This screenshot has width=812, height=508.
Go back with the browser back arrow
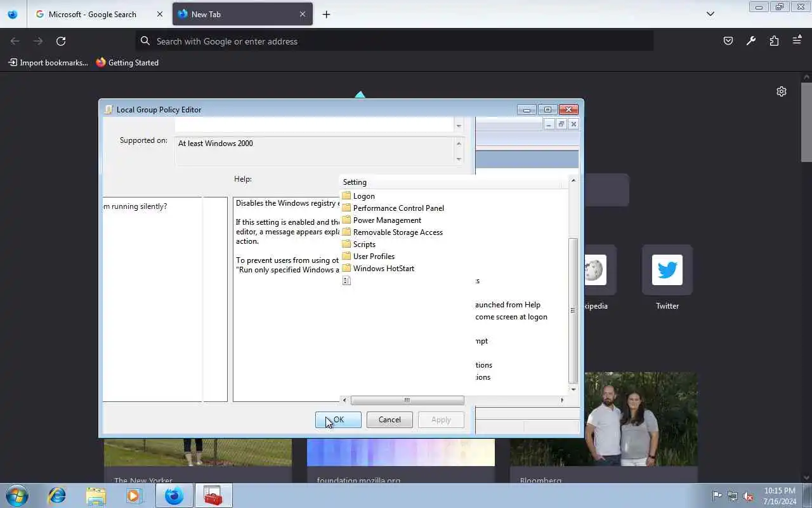click(x=15, y=41)
